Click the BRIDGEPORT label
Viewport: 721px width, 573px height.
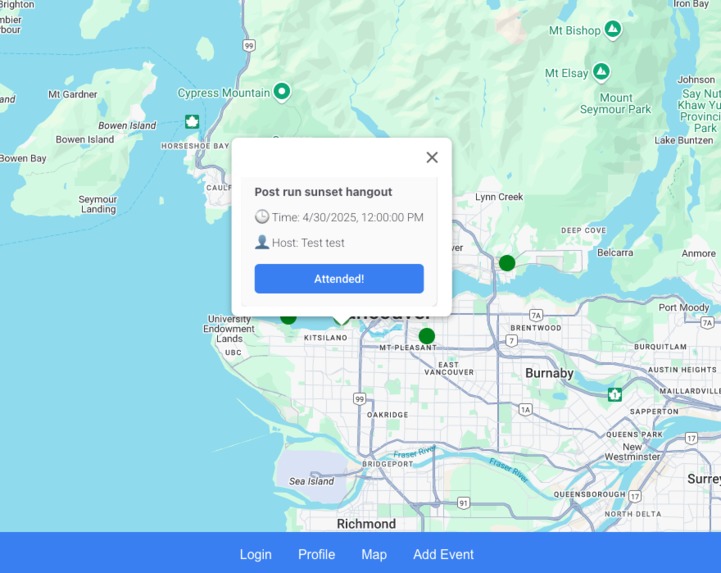pyautogui.click(x=388, y=464)
